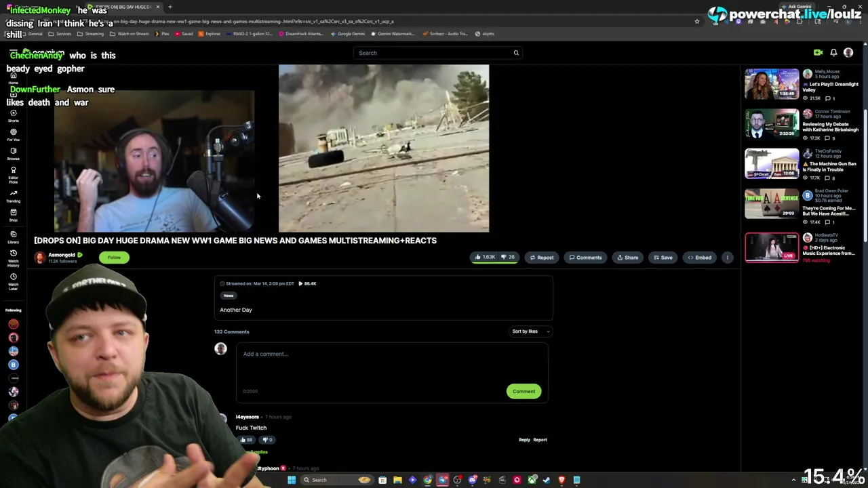This screenshot has height=488, width=868.
Task: Open Discord from the taskbar
Action: pos(473,480)
